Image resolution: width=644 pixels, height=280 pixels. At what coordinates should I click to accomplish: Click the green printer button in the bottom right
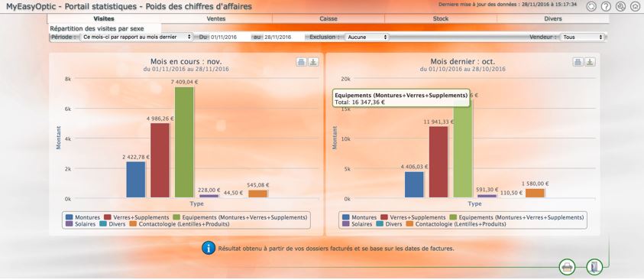tap(567, 267)
